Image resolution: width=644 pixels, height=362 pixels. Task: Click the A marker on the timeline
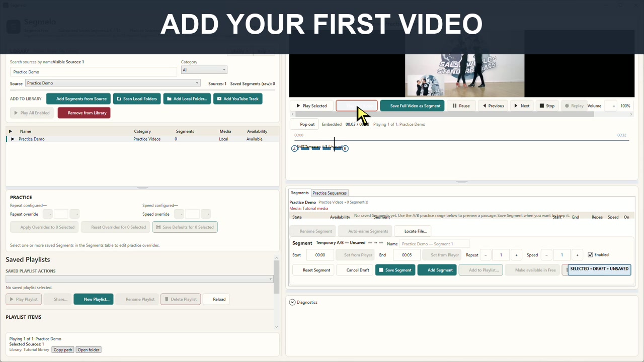[294, 148]
